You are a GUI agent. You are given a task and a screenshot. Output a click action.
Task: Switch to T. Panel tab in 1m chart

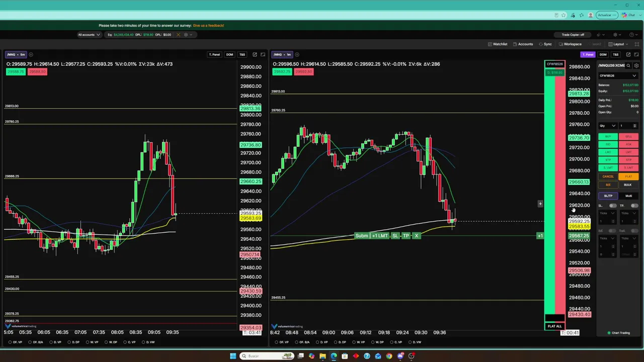588,54
